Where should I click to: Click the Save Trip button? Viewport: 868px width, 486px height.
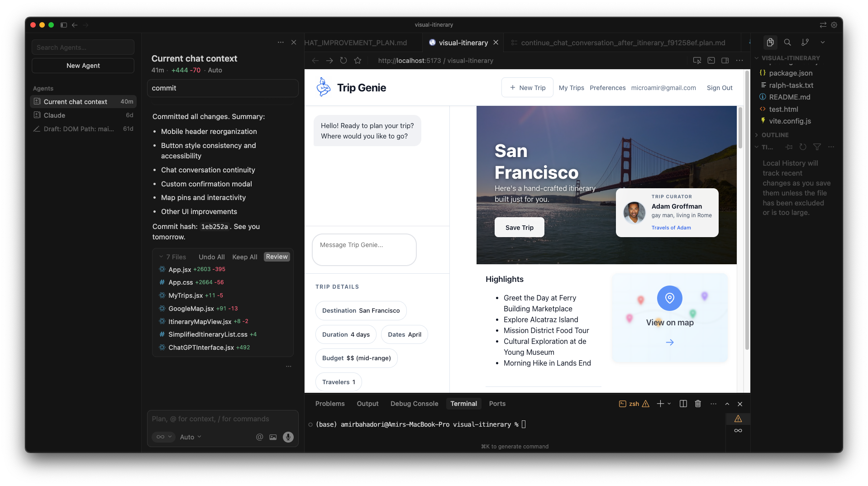coord(519,227)
